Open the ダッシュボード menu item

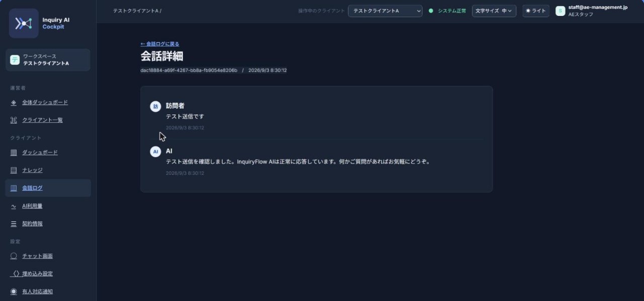click(40, 153)
